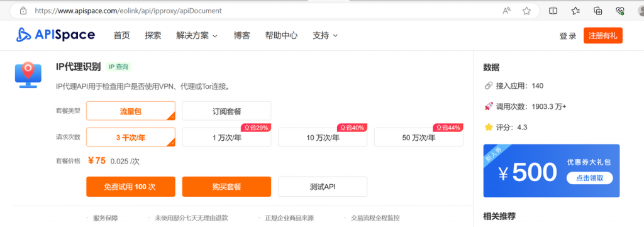Screen dimensions: 644x227
Task: Open the browser read aloud icon
Action: [507, 11]
